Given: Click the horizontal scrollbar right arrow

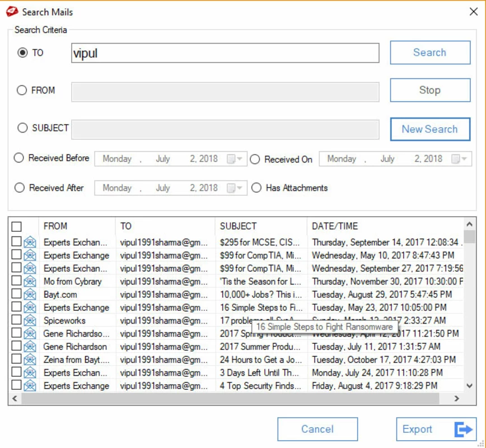Looking at the screenshot, I should click(x=456, y=398).
